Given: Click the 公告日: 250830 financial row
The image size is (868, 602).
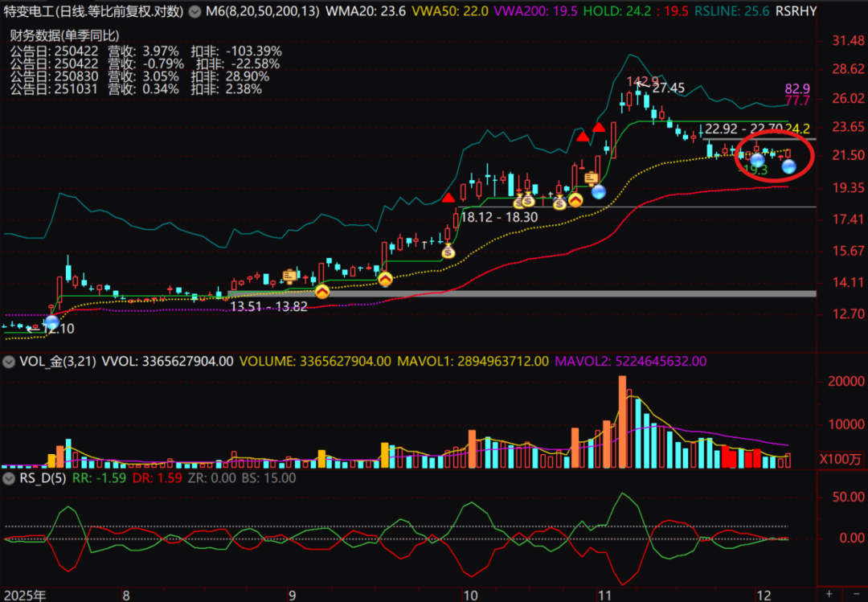Looking at the screenshot, I should [x=140, y=76].
